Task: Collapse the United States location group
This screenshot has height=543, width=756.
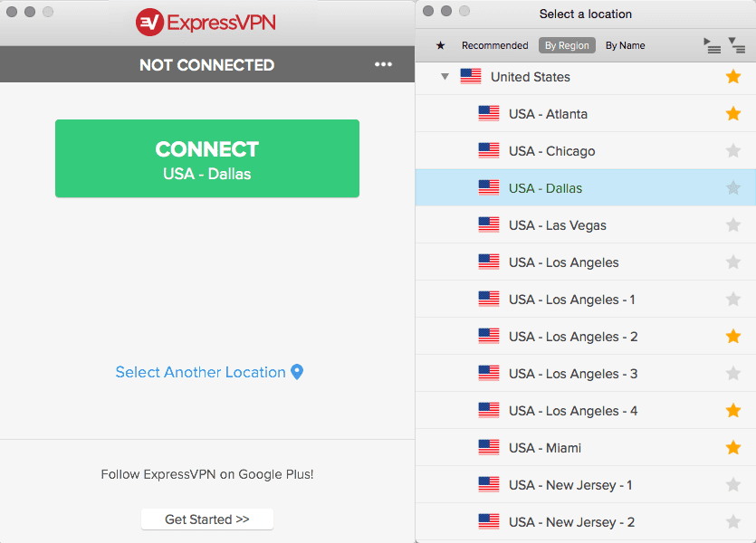Action: [445, 77]
